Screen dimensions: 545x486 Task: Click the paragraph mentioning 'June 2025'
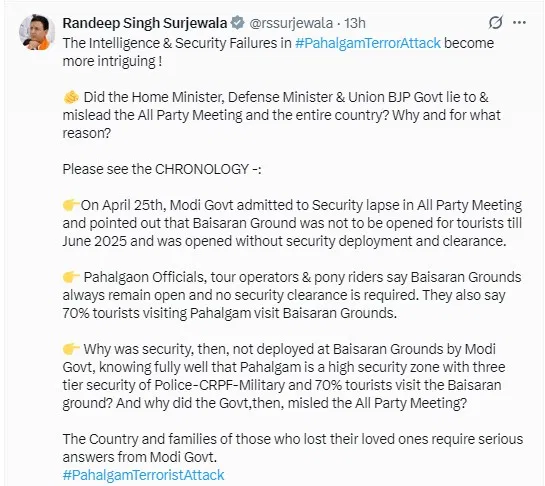(x=292, y=223)
